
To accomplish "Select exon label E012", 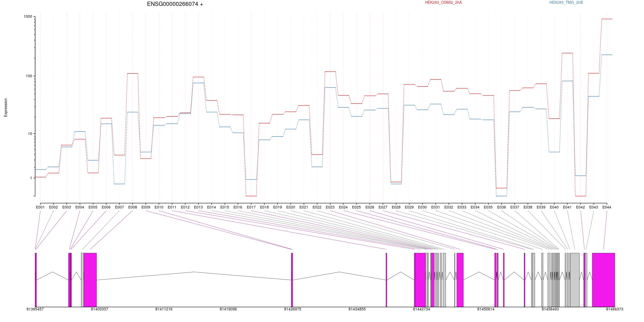I will click(x=185, y=207).
